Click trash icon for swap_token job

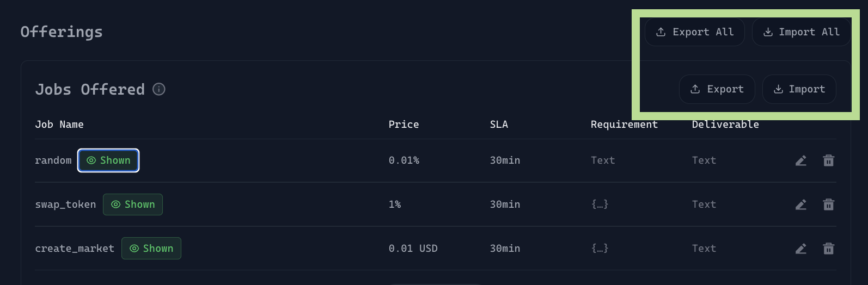pyautogui.click(x=828, y=205)
